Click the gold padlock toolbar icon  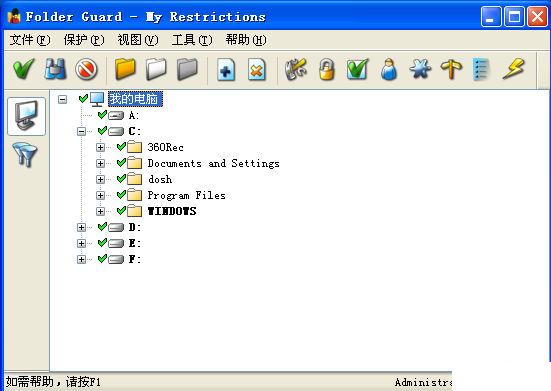click(x=326, y=69)
